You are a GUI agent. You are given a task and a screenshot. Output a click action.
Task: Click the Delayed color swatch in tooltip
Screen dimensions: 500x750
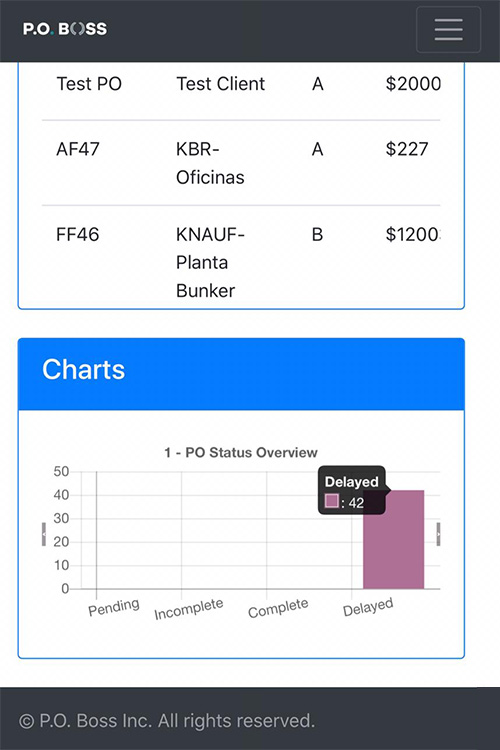click(332, 501)
